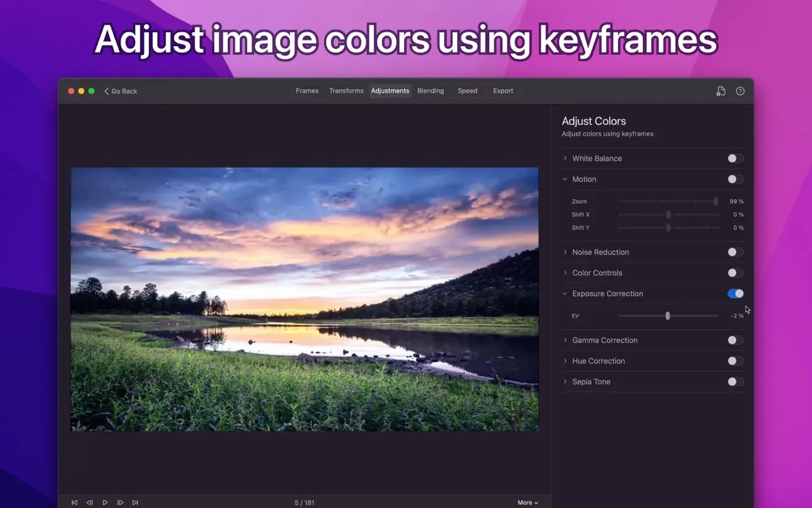Step forward one frame

pos(120,502)
